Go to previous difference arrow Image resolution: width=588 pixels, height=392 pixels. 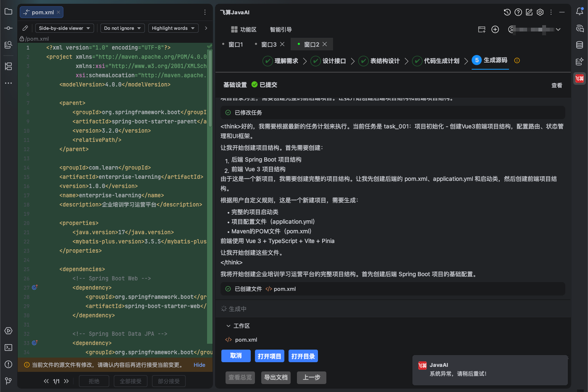pyautogui.click(x=46, y=381)
